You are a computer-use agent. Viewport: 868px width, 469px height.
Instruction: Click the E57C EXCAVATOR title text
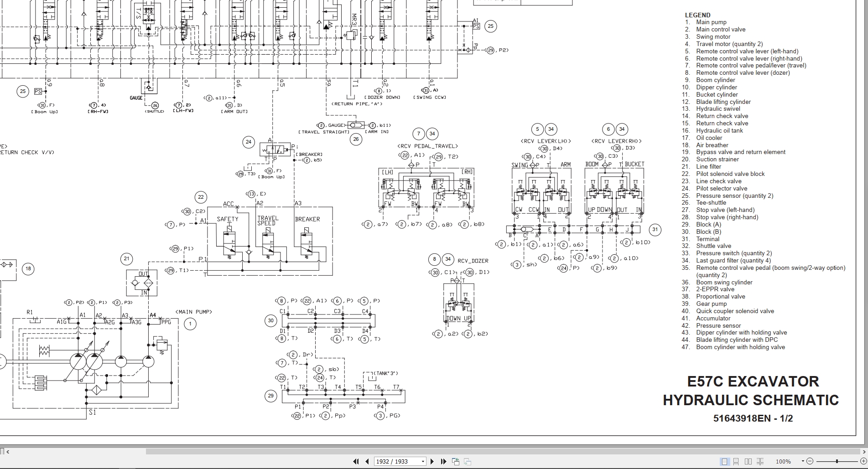[x=753, y=381]
